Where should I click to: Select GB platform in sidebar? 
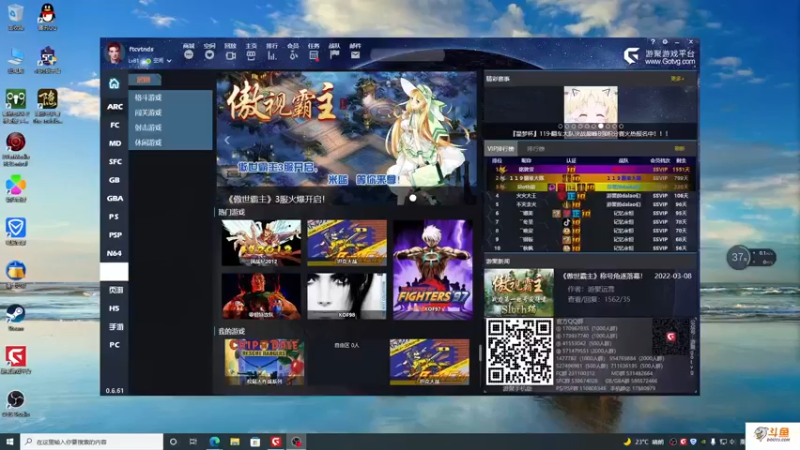pos(114,180)
